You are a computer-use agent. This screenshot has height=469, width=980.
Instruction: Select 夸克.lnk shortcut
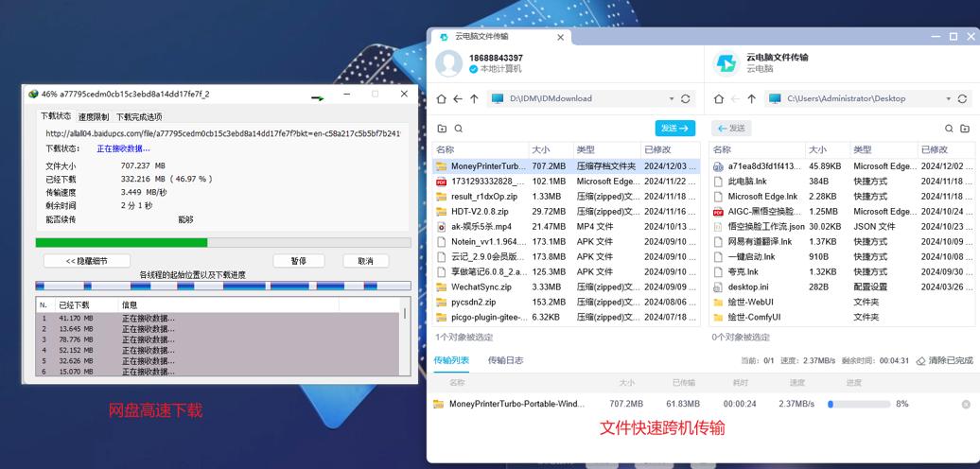(841, 271)
